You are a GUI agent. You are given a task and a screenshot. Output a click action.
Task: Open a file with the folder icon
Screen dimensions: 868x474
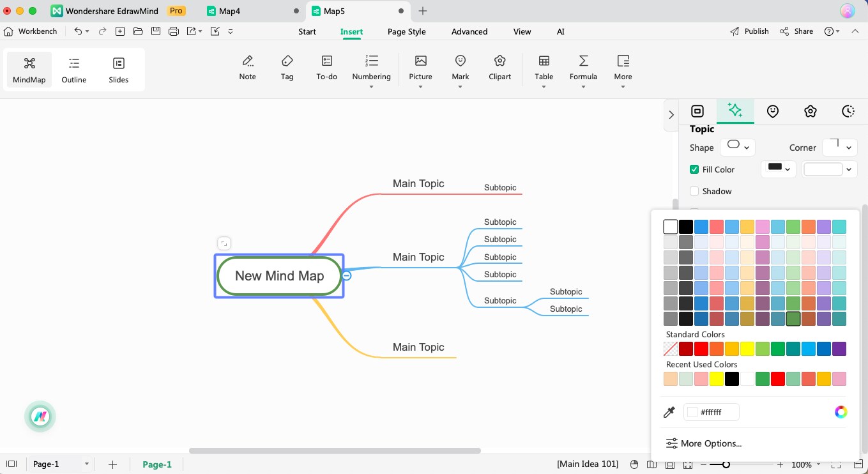click(138, 31)
